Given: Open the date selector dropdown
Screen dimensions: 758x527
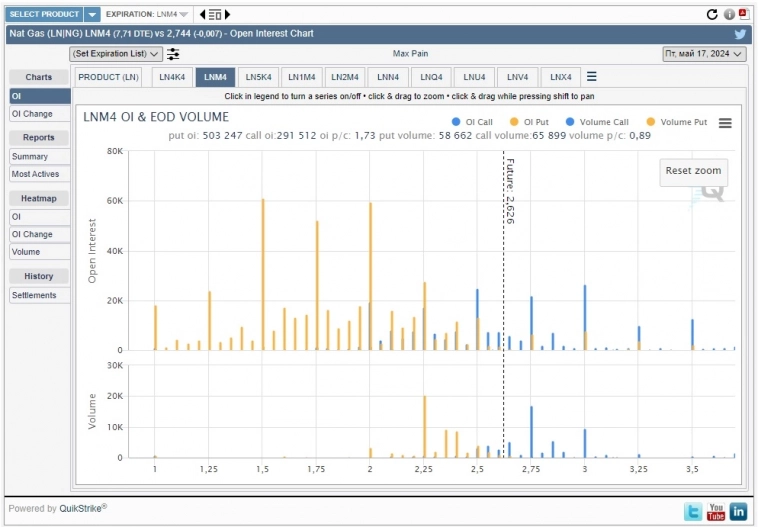Looking at the screenshot, I should [704, 54].
